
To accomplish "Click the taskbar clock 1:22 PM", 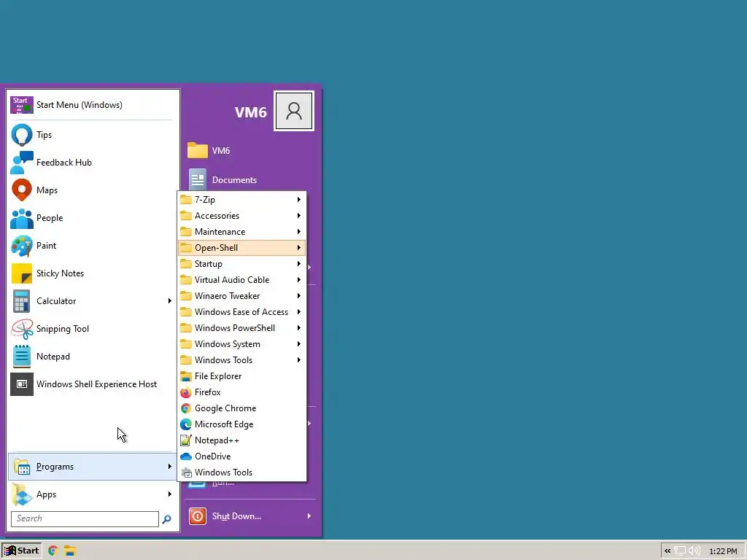I will 723,551.
